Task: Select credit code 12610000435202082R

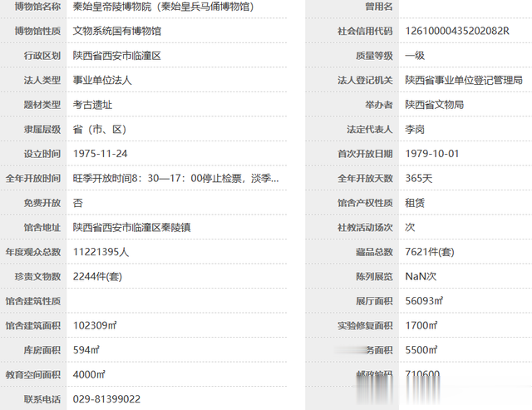Action: coord(457,32)
